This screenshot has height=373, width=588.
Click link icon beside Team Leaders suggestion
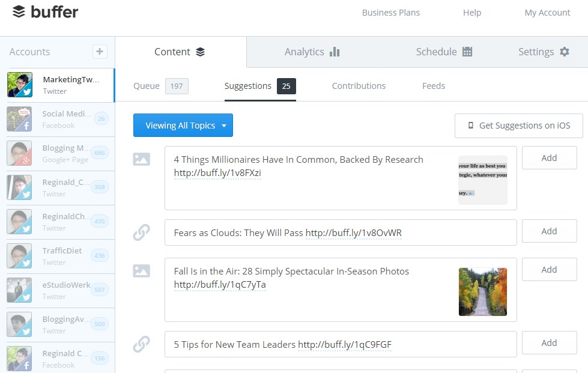click(141, 344)
